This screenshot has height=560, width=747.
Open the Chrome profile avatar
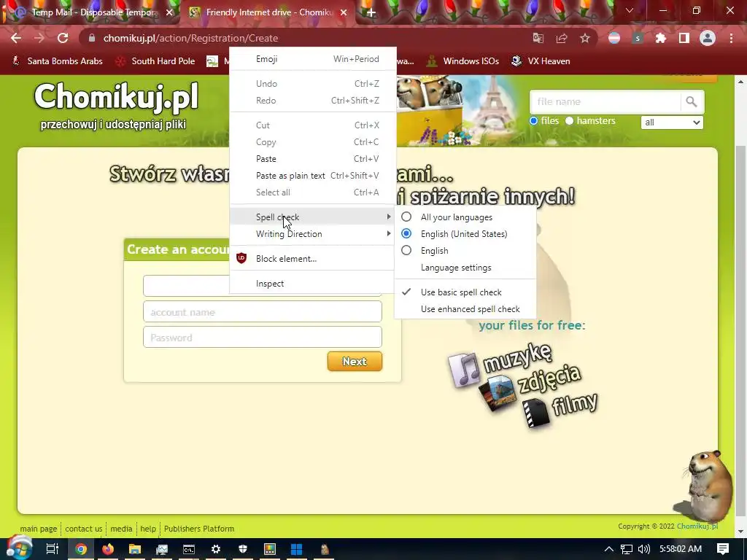[708, 38]
